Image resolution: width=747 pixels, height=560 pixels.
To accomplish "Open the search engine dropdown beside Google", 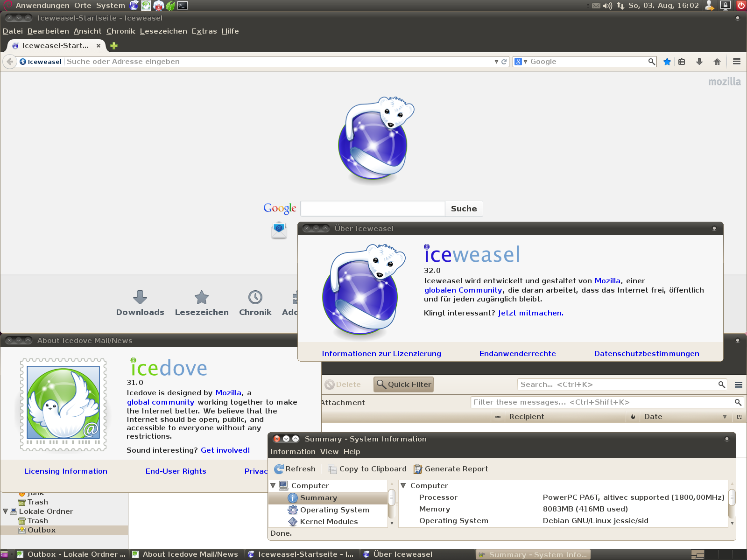I will [521, 62].
